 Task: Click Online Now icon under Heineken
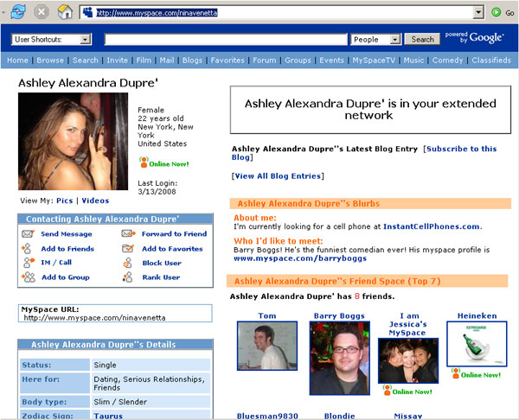[x=456, y=373]
